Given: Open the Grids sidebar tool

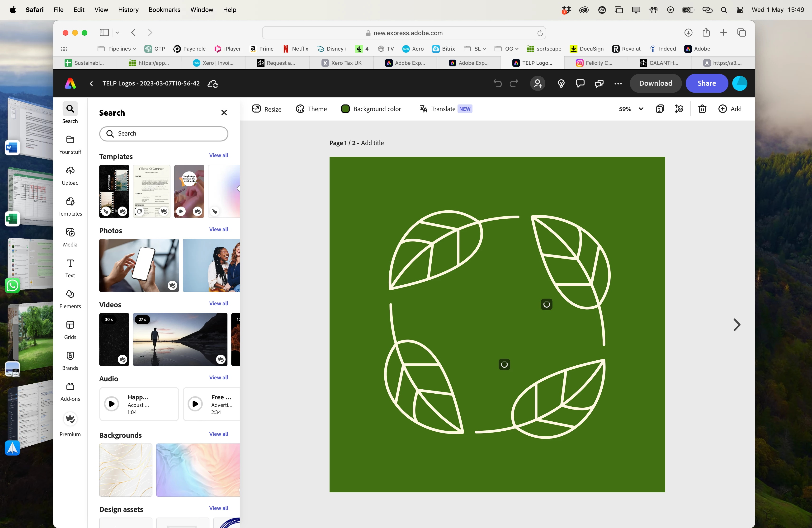Looking at the screenshot, I should coord(70,330).
